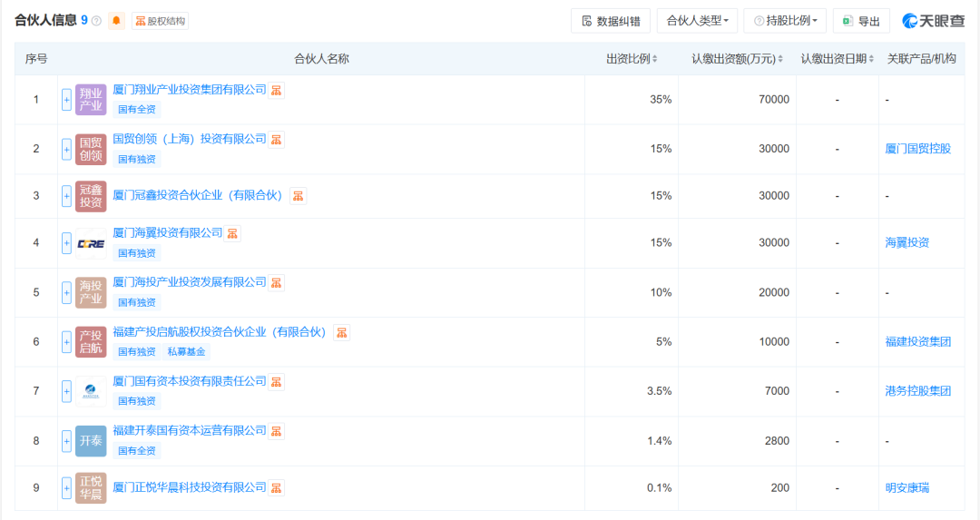Image resolution: width=980 pixels, height=520 pixels.
Task: Click the orange bell alert icon
Action: [116, 21]
